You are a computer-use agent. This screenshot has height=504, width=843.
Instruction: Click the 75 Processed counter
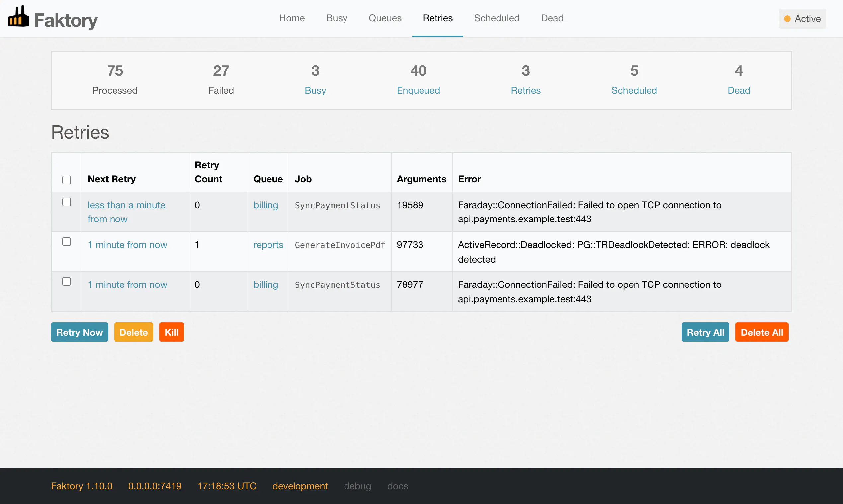(x=115, y=80)
